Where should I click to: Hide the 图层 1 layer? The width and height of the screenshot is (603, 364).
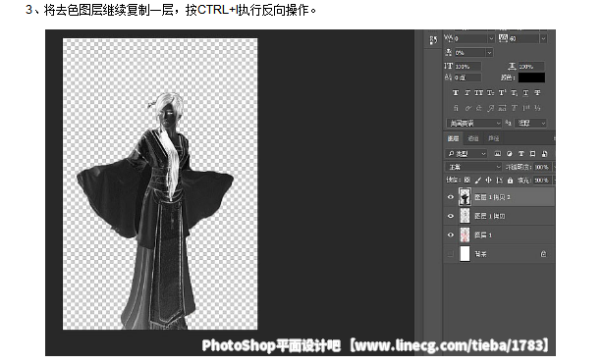(x=451, y=234)
